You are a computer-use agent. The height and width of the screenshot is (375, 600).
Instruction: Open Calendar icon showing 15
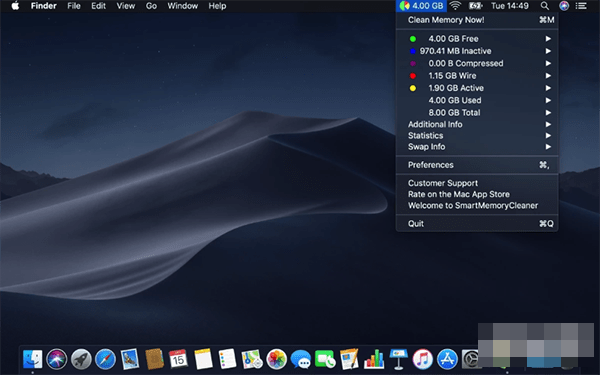(x=178, y=359)
